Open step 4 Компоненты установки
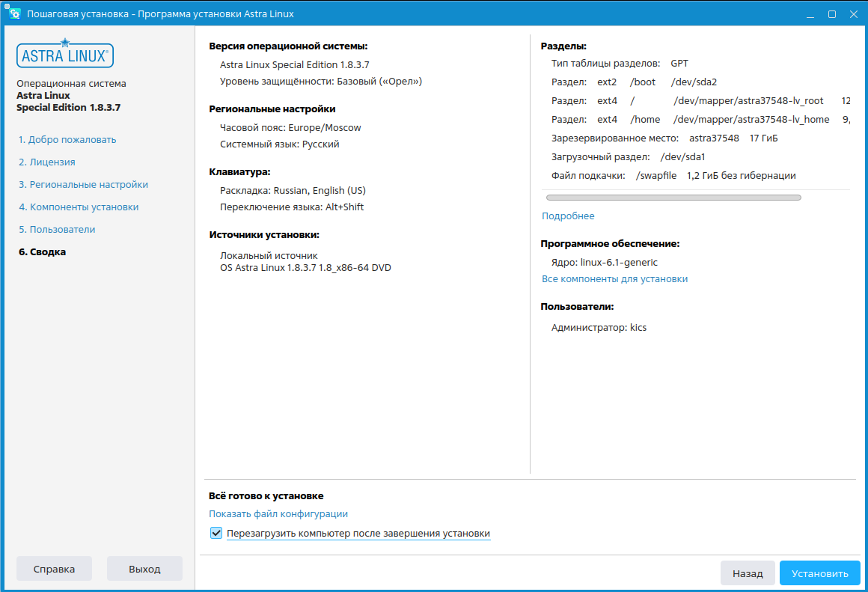The width and height of the screenshot is (868, 592). tap(79, 207)
